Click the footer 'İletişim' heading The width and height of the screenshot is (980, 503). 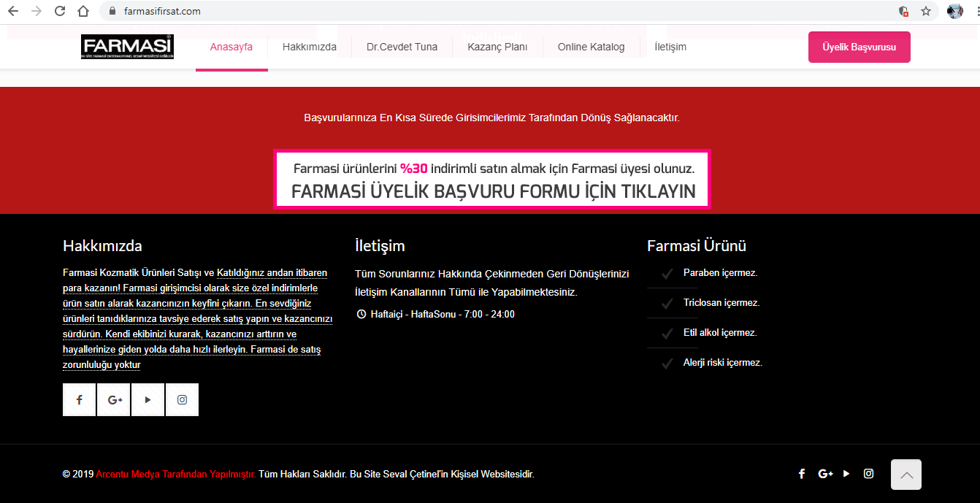[380, 246]
